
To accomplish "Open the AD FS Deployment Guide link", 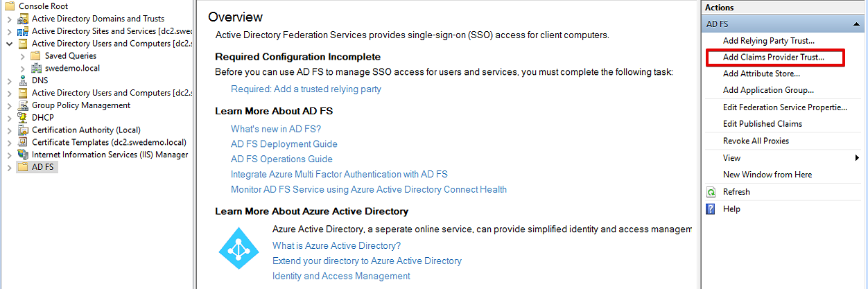I will tap(284, 144).
